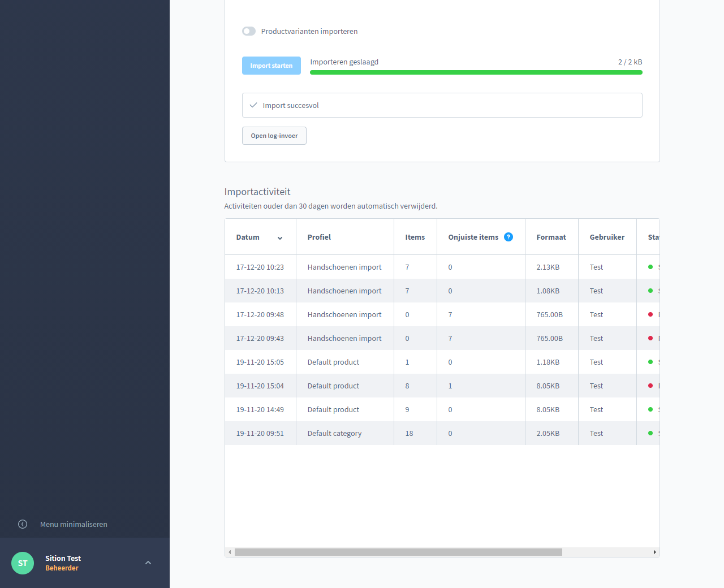
Task: Click the ST user avatar
Action: 23,563
